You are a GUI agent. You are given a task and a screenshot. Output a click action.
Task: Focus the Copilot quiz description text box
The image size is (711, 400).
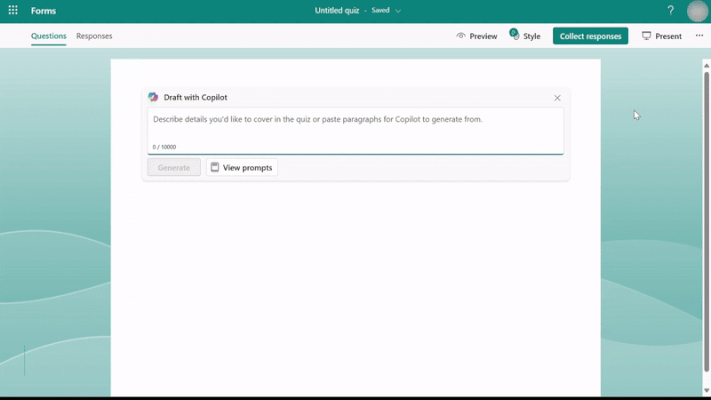[356, 131]
